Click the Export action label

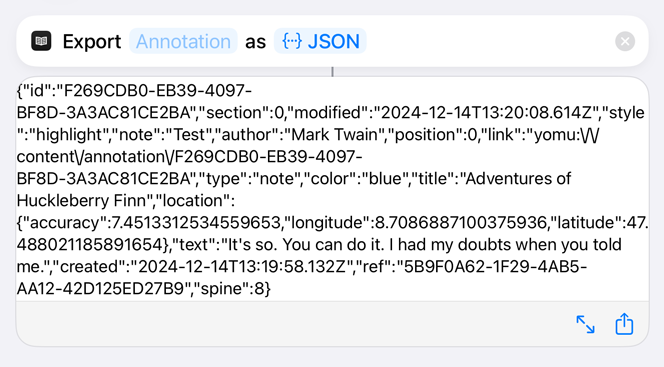point(92,41)
